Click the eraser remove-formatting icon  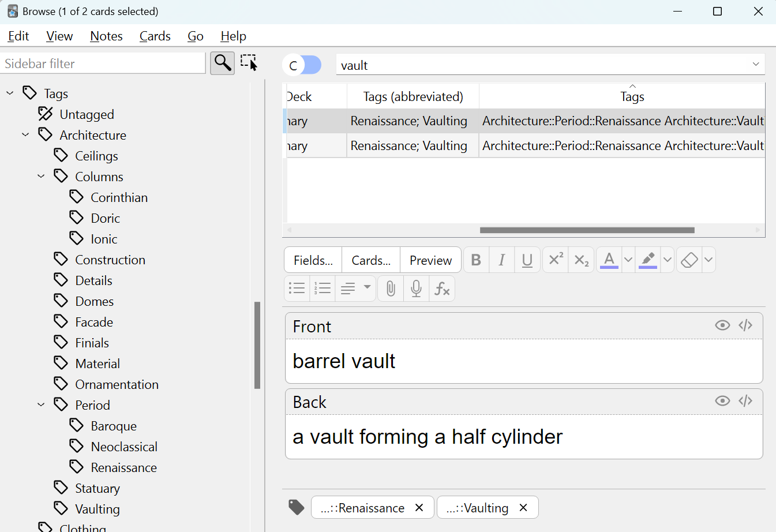point(689,260)
